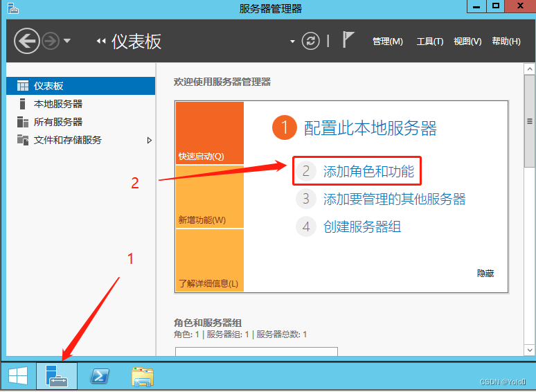This screenshot has height=392, width=536.
Task: Open the Windows Start button
Action: coord(18,376)
